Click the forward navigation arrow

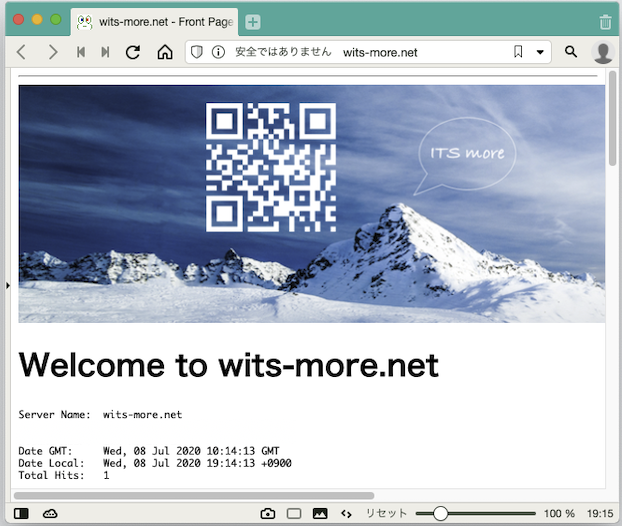[52, 52]
